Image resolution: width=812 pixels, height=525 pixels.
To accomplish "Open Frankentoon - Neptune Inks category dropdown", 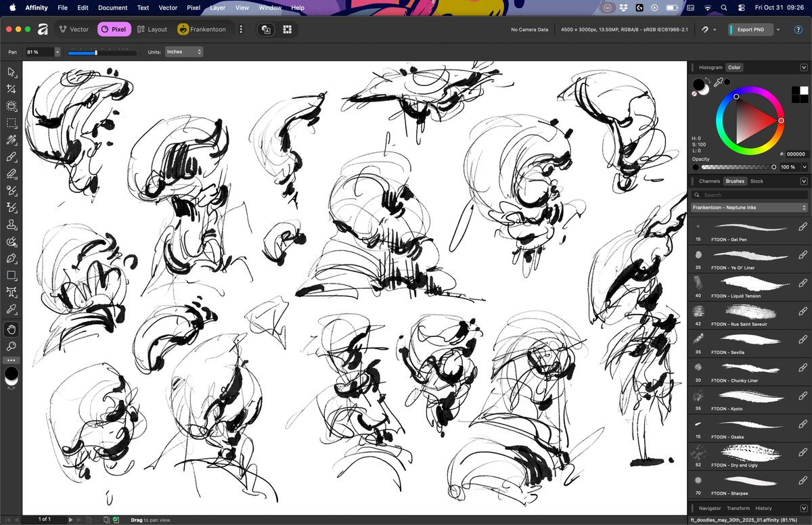I will tap(750, 208).
